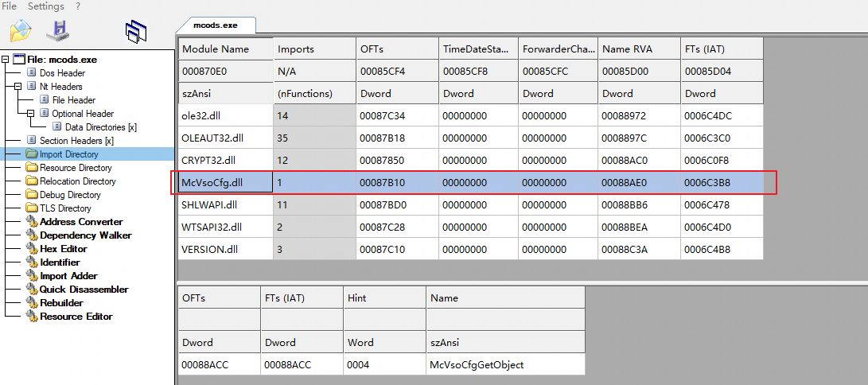
Task: Open Debug Directory tree item
Action: click(70, 195)
